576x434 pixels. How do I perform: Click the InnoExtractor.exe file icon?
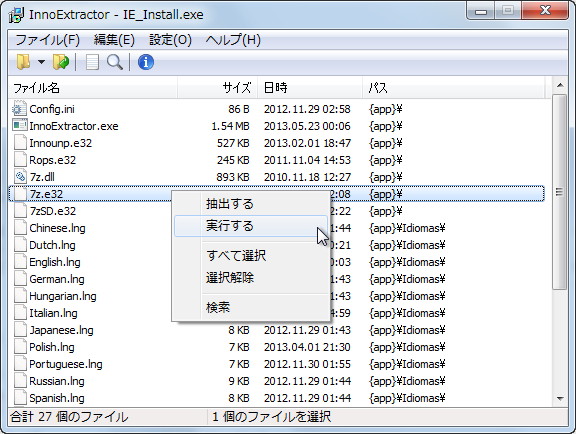20,126
